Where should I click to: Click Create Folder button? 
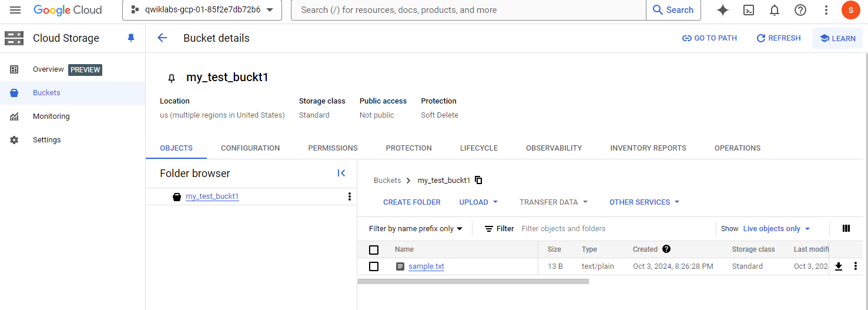412,202
